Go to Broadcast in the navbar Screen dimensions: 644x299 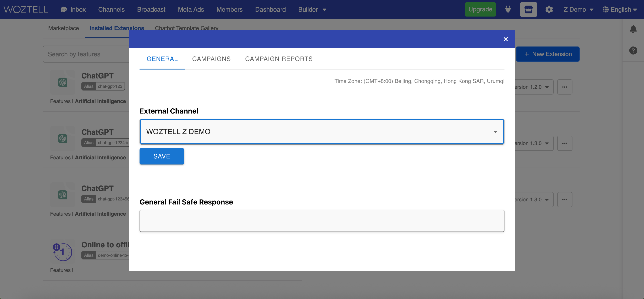point(151,9)
